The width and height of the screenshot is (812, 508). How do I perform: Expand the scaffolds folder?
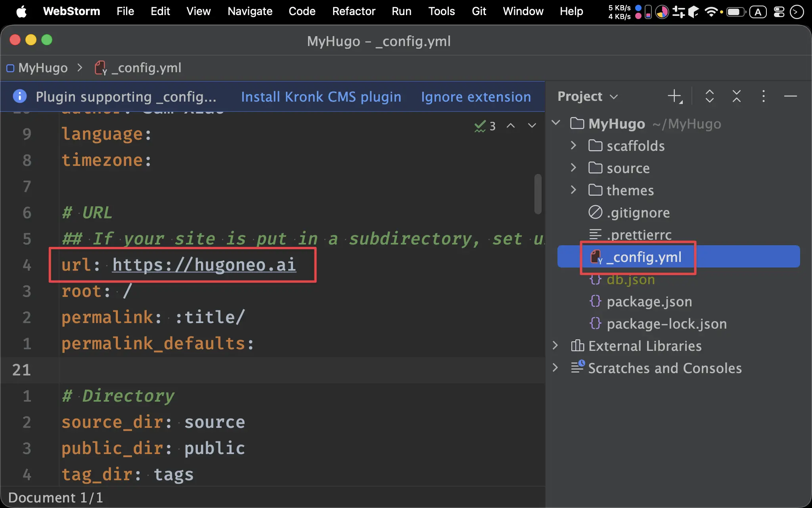point(573,145)
